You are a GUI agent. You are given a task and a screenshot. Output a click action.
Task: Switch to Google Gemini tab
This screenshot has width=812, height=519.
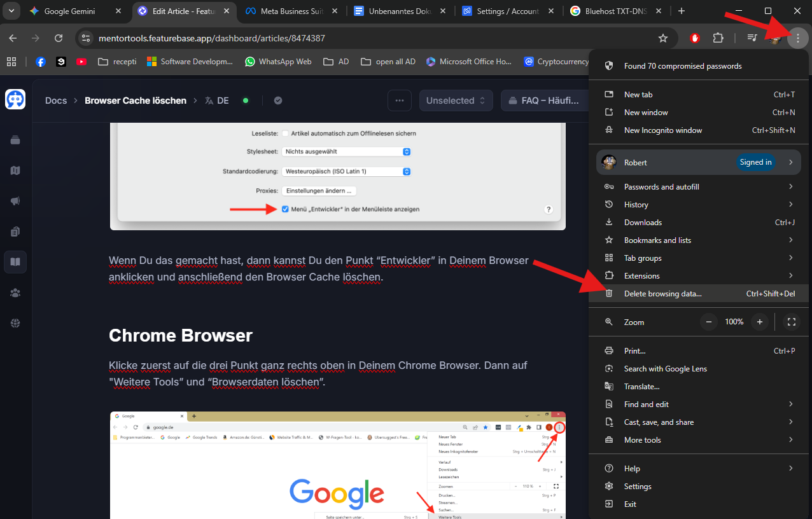[x=76, y=11]
